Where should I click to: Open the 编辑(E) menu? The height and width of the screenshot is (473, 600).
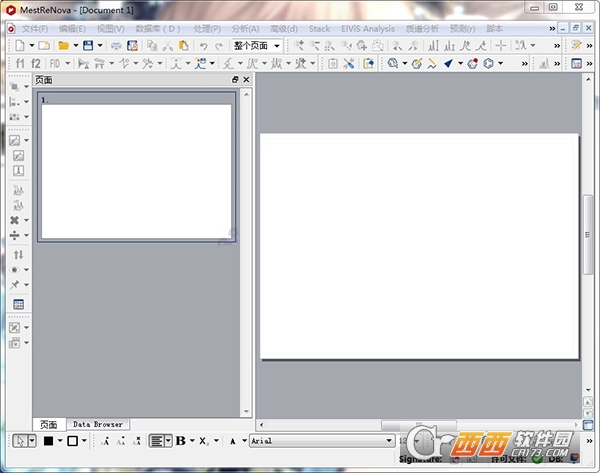point(72,29)
